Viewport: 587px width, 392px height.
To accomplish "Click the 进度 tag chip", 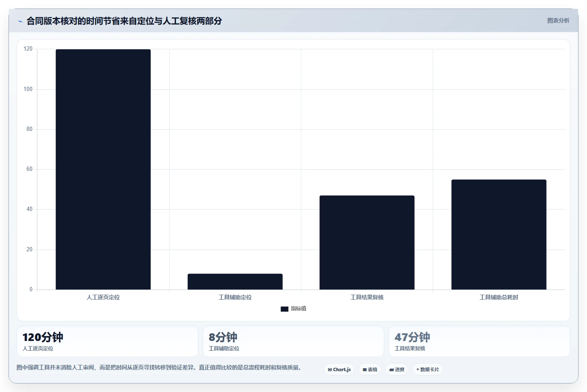I will 397,369.
